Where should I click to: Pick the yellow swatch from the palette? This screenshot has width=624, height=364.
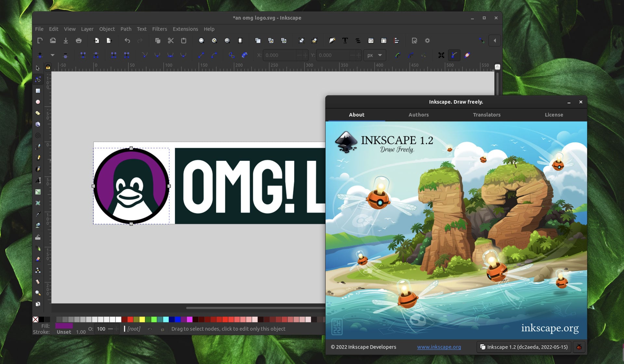click(x=142, y=319)
